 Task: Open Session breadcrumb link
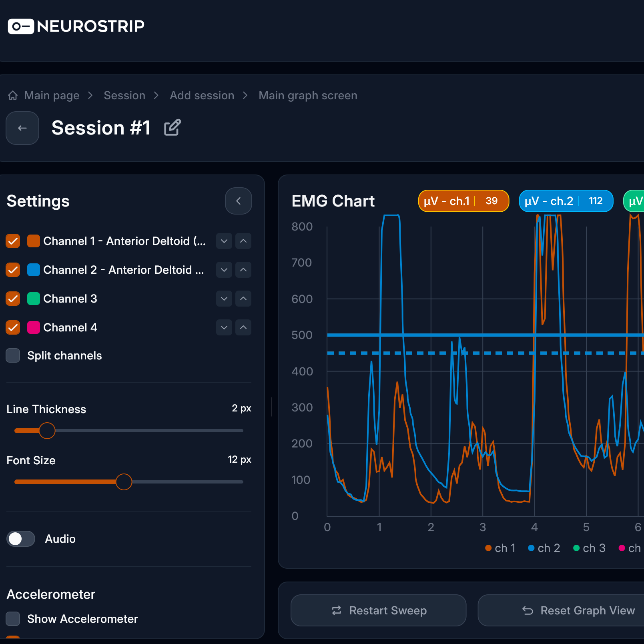(124, 96)
